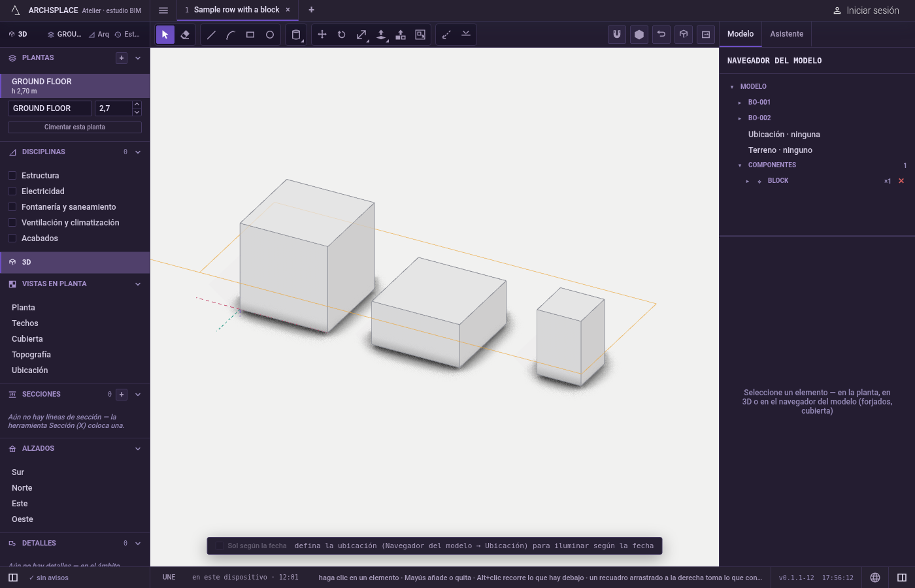The width and height of the screenshot is (915, 588).
Task: Toggle the Sol según la fecha checkbox
Action: click(x=220, y=546)
